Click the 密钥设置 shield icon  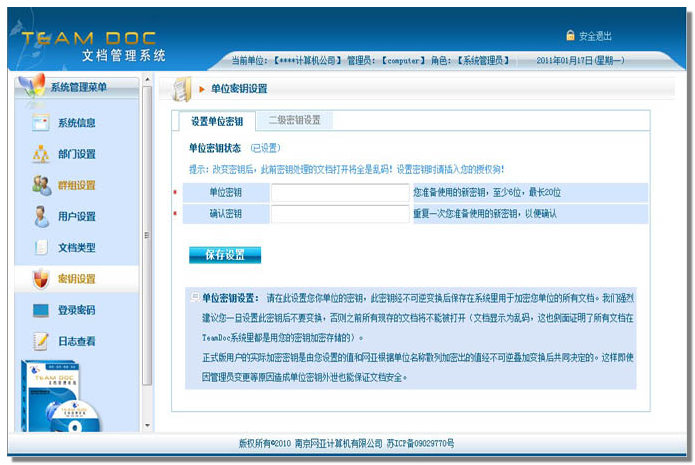pyautogui.click(x=41, y=278)
